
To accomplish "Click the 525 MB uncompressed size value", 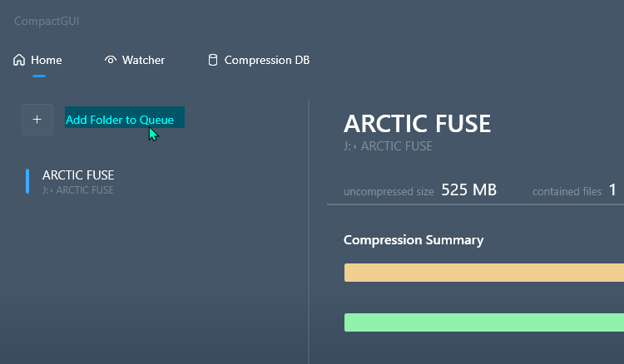I will coord(468,190).
